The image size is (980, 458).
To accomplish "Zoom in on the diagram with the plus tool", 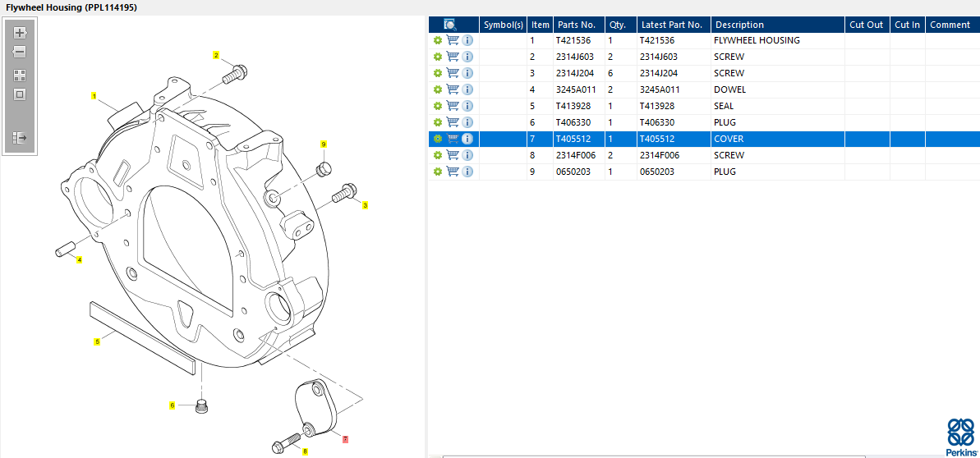I will point(20,33).
